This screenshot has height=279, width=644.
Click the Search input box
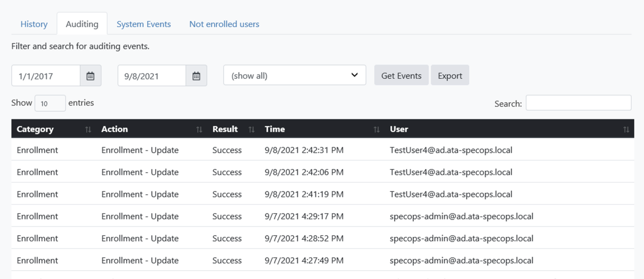click(578, 103)
